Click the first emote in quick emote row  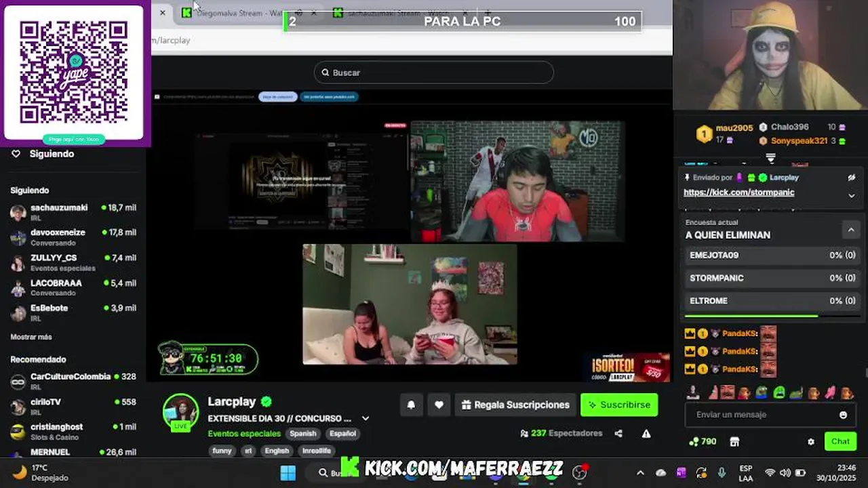(x=693, y=392)
